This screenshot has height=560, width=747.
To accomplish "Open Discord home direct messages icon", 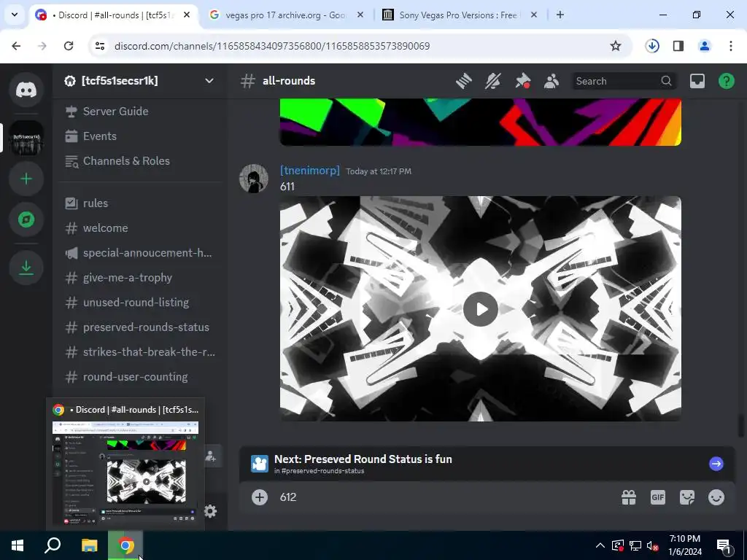I will click(x=26, y=90).
